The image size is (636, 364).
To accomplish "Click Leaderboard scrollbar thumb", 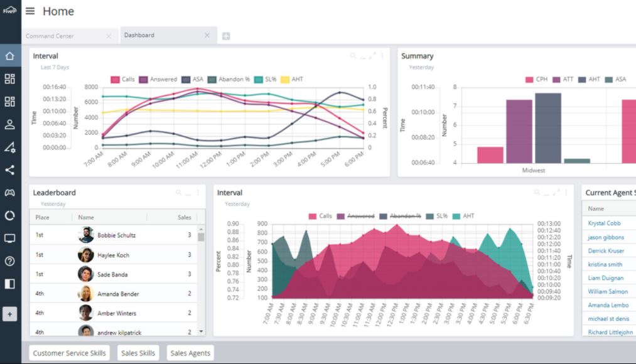I will click(x=201, y=237).
